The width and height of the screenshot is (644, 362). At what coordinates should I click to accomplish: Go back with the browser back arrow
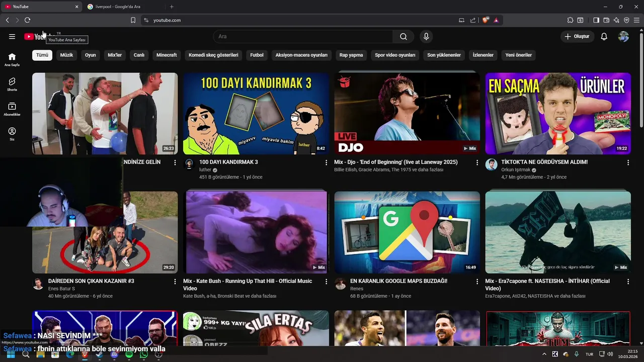pos(7,20)
